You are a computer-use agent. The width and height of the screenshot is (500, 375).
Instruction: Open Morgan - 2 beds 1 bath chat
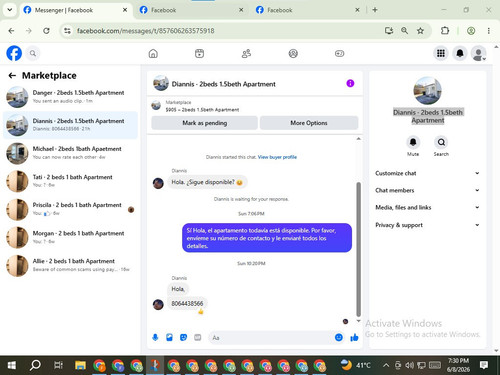(70, 237)
